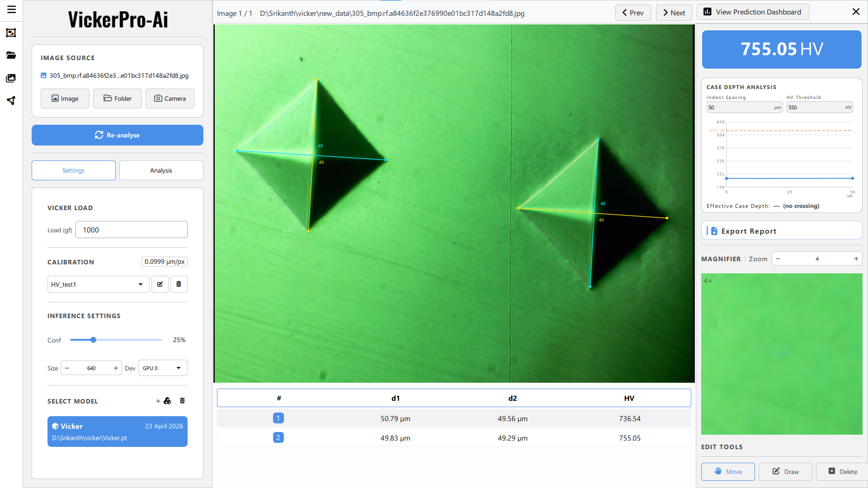Decrease magnifier zoom with minus button
The image size is (868, 488).
click(778, 259)
